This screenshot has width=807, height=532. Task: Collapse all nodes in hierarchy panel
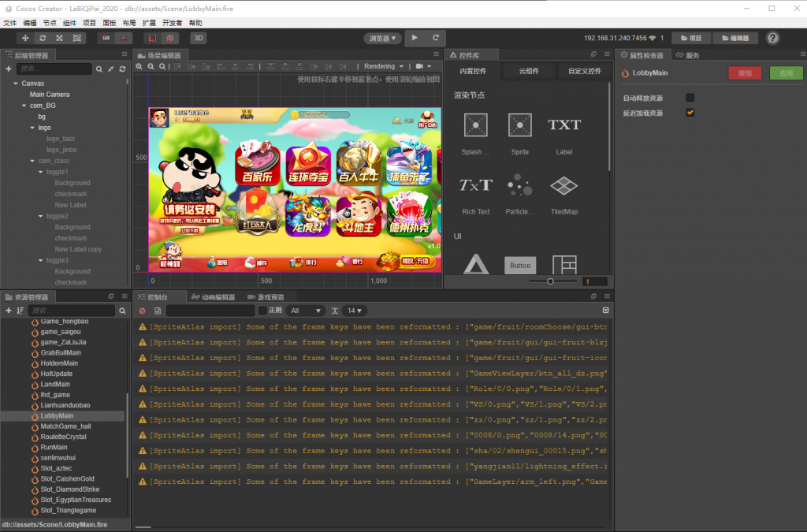pyautogui.click(x=110, y=69)
